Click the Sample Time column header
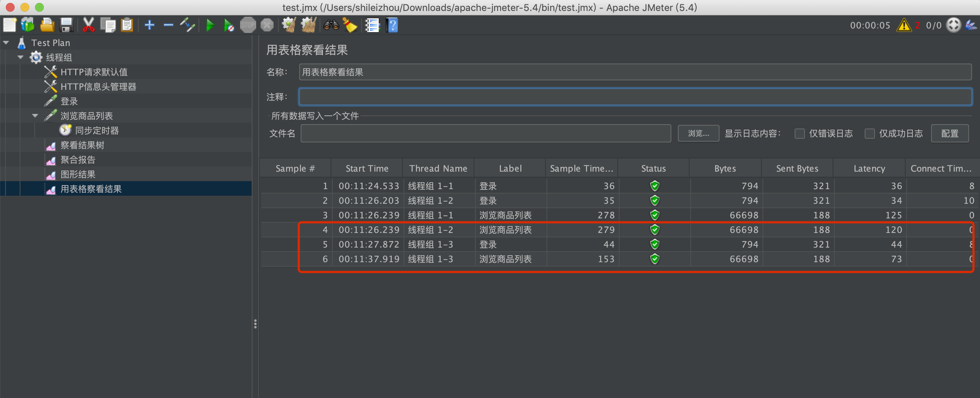Screen dimensions: 980x398 click(x=581, y=168)
